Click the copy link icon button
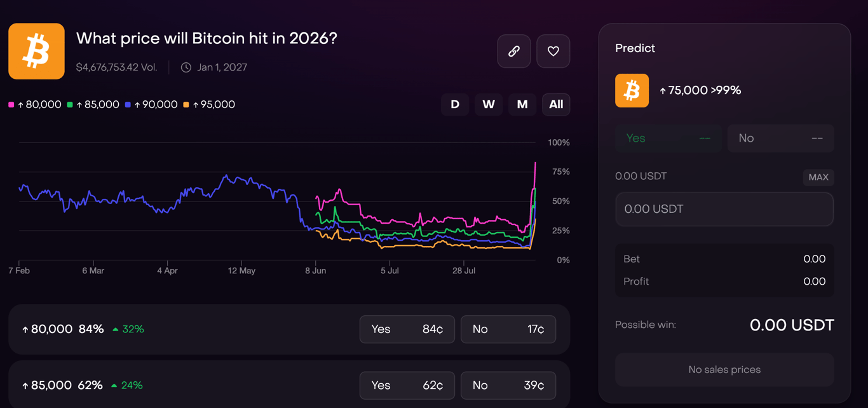The image size is (868, 408). [x=514, y=51]
